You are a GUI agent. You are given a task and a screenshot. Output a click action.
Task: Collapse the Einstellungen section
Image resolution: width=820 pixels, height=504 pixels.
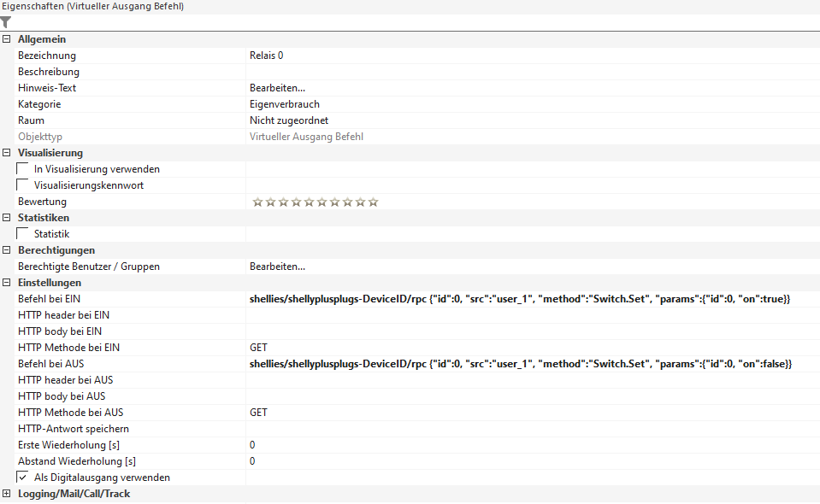[x=7, y=283]
